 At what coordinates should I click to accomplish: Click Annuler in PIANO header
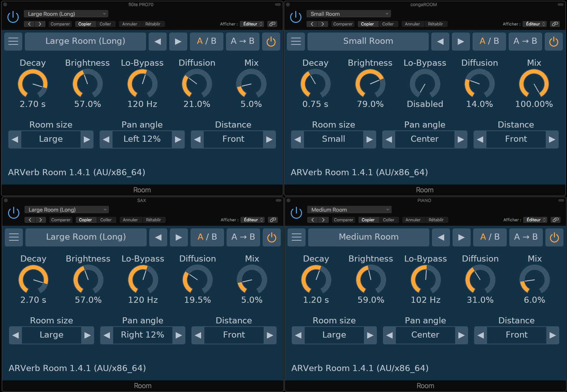point(413,220)
